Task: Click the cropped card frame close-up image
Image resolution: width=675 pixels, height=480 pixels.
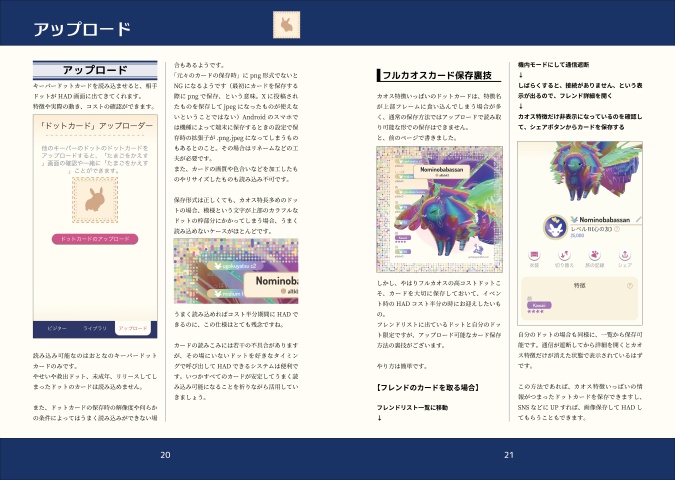Action: 236,271
